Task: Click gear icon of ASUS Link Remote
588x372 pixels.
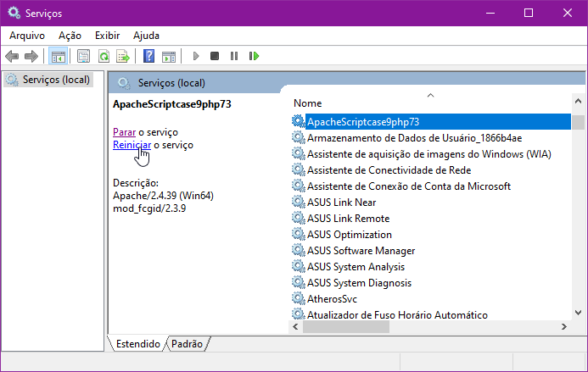Action: click(x=298, y=218)
